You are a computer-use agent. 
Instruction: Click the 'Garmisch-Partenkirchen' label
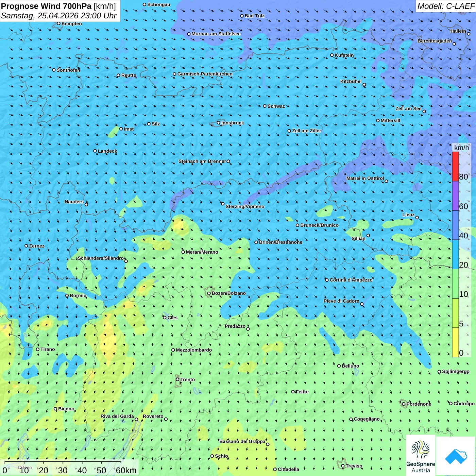[205, 74]
